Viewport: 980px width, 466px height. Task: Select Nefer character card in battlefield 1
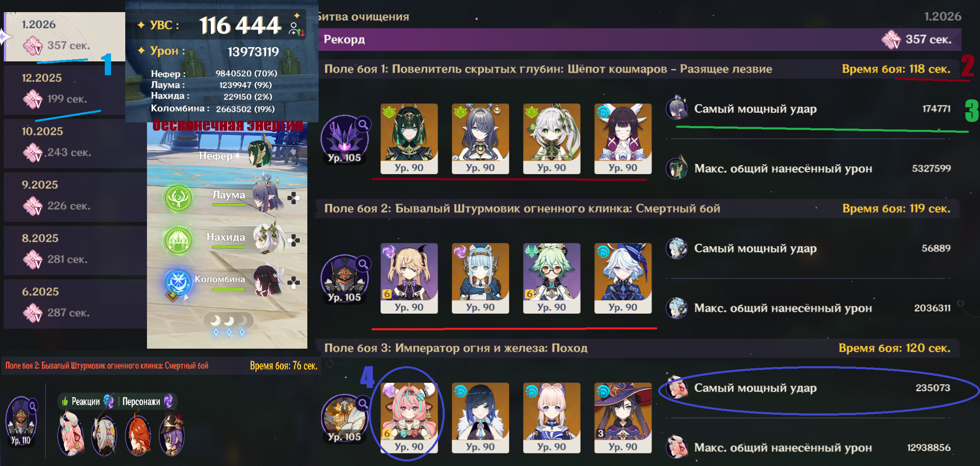(x=409, y=139)
